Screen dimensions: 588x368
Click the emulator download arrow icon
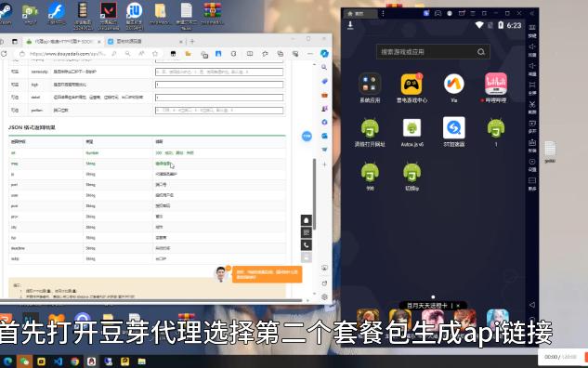coord(350,25)
